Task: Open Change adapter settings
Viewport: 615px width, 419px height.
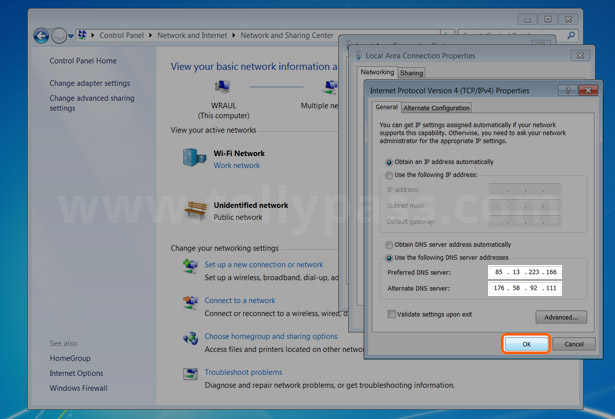Action: pyautogui.click(x=89, y=83)
